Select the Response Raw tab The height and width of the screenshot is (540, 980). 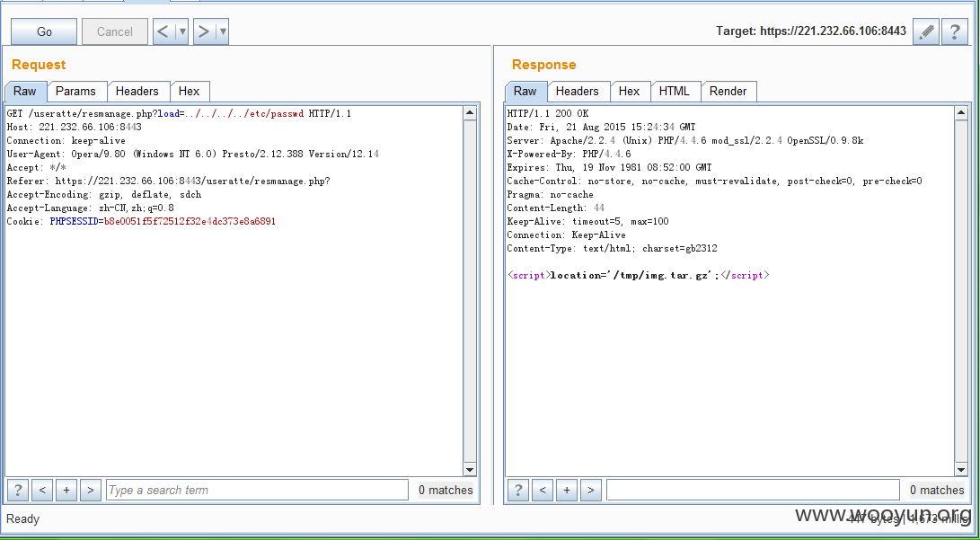click(x=525, y=92)
